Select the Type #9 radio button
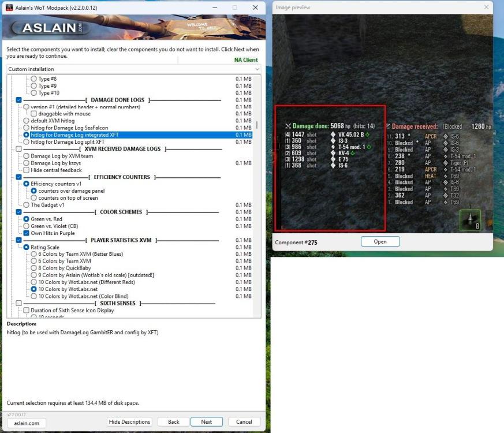Image resolution: width=504 pixels, height=433 pixels. [33, 86]
